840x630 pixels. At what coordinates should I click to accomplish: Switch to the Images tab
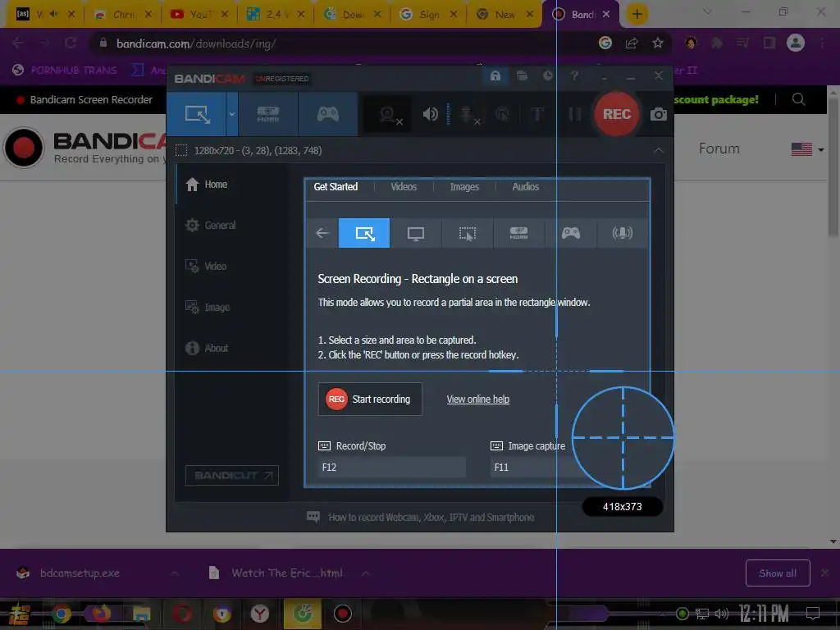464,187
